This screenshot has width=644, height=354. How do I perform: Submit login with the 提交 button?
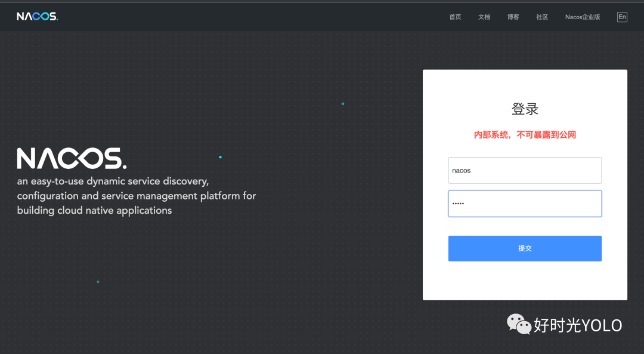[x=525, y=248]
